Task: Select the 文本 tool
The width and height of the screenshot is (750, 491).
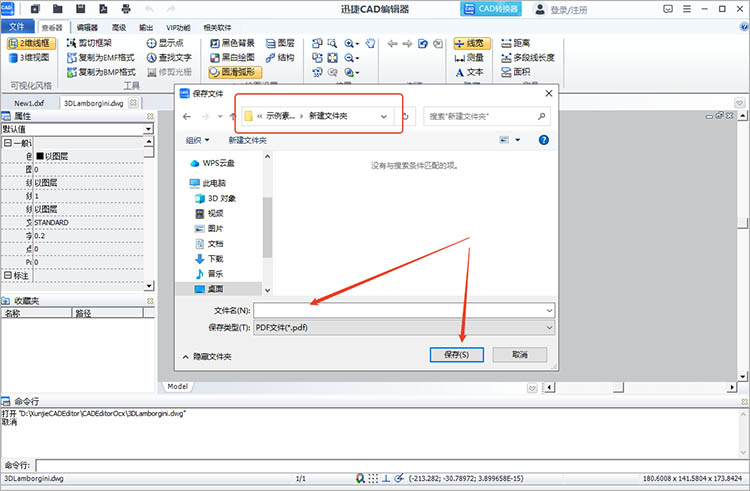Action: click(469, 72)
